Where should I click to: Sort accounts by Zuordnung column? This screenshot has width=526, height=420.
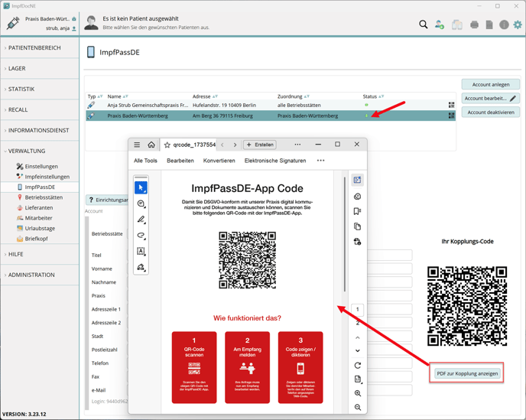coord(293,96)
